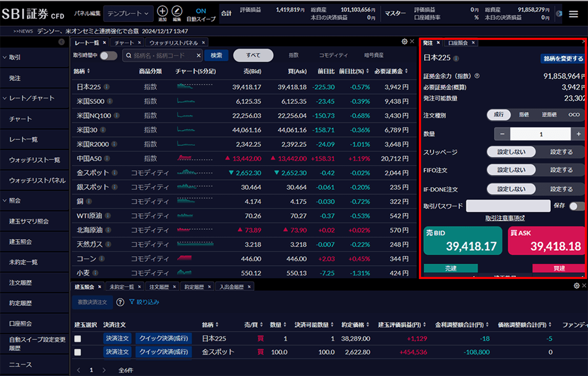This screenshot has width=588, height=376.
Task: Open rate list panel gear settings
Action: click(x=404, y=42)
